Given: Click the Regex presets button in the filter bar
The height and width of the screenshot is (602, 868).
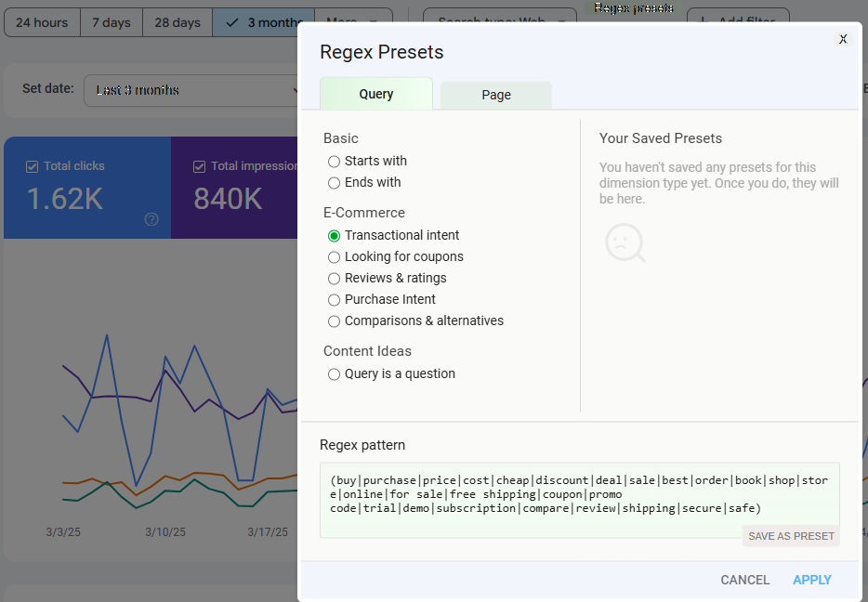Looking at the screenshot, I should pos(633,8).
